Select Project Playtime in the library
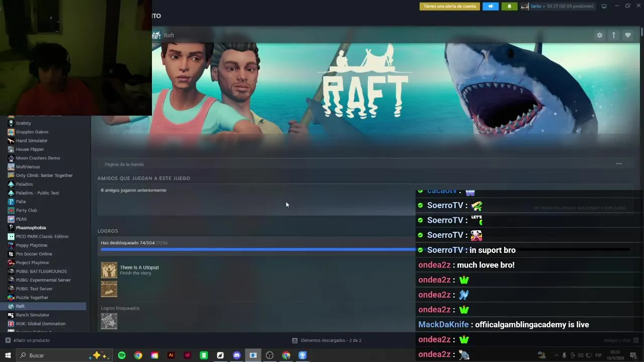This screenshot has height=362, width=644. coord(32,262)
